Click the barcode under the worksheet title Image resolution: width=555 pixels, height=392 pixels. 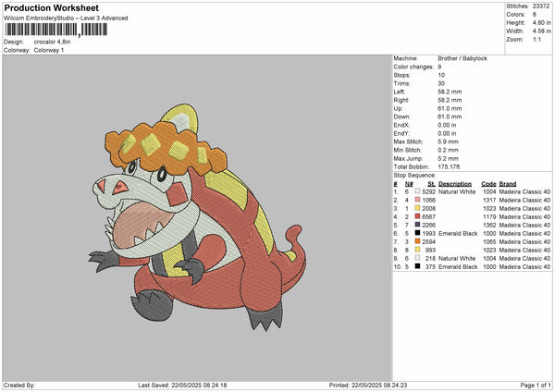click(x=55, y=30)
